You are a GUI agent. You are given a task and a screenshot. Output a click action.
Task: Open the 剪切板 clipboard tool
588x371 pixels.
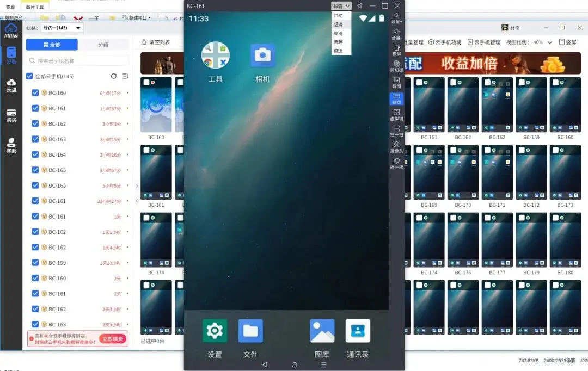point(396,66)
